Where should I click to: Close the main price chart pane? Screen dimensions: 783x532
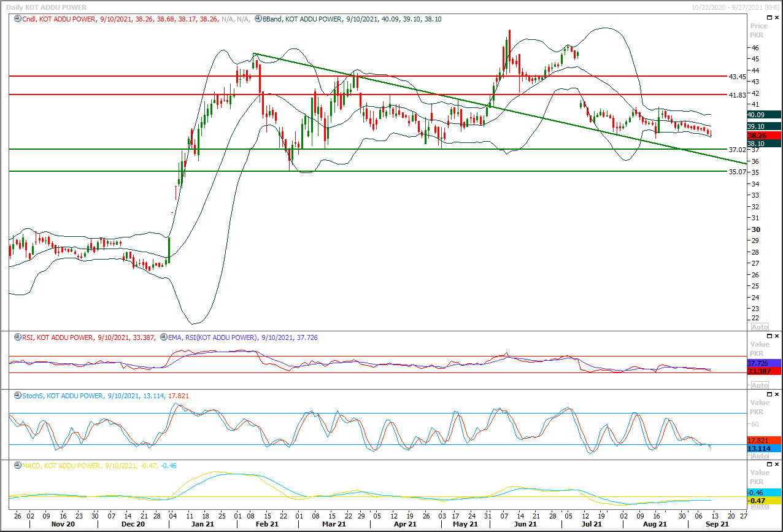point(777,18)
